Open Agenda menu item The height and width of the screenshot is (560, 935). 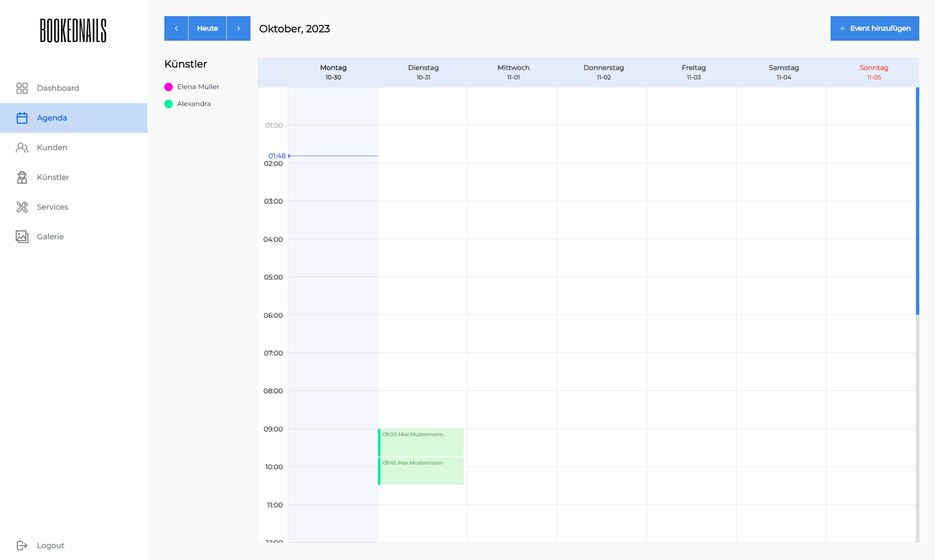click(73, 118)
